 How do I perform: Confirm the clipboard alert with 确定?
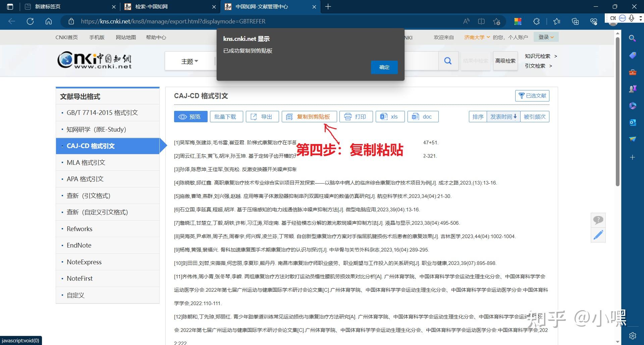(384, 67)
